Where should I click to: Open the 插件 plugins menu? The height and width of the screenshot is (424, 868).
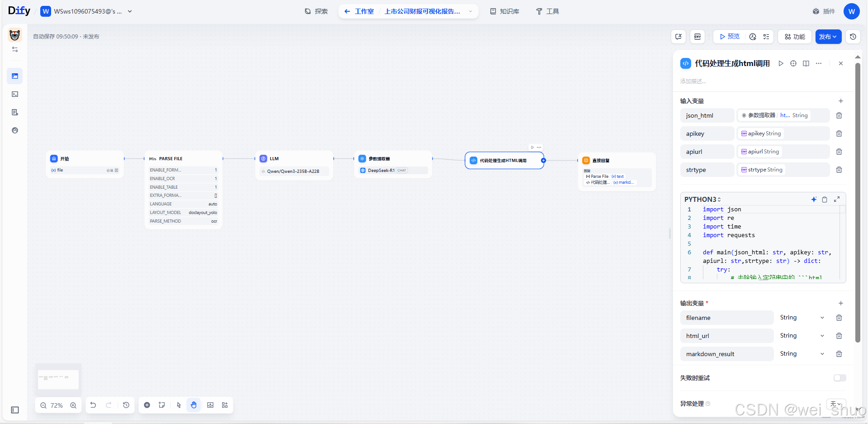click(824, 11)
